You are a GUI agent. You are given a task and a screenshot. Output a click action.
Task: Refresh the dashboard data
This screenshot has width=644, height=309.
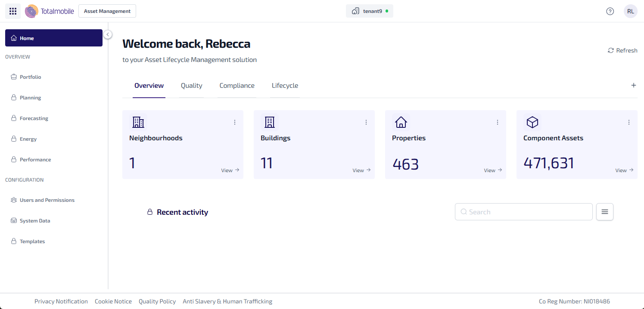click(622, 50)
